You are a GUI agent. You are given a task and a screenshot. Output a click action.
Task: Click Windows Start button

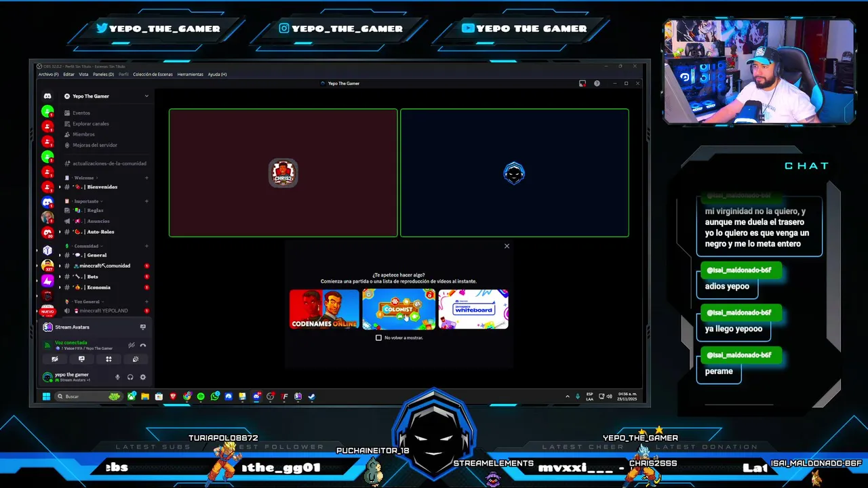click(46, 396)
